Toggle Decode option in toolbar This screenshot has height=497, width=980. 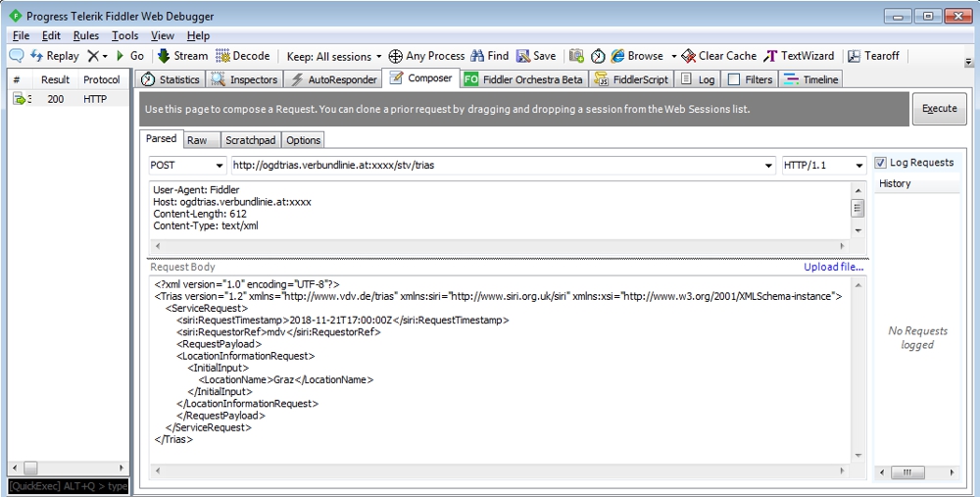click(242, 56)
